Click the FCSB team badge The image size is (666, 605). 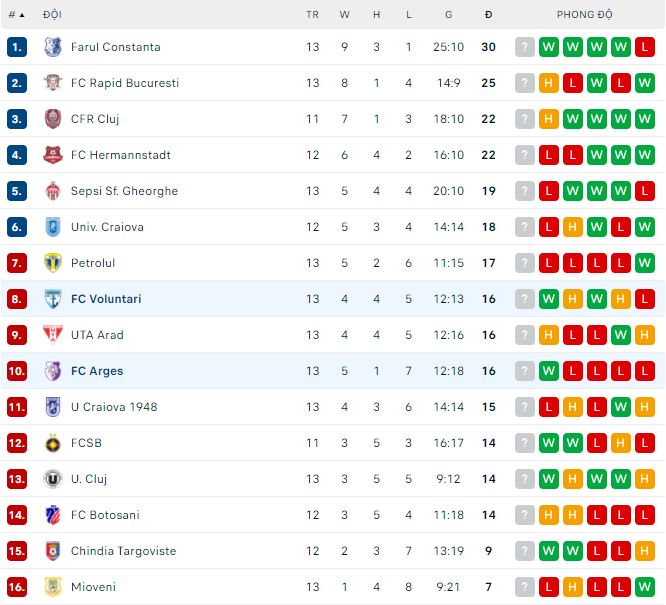point(53,443)
